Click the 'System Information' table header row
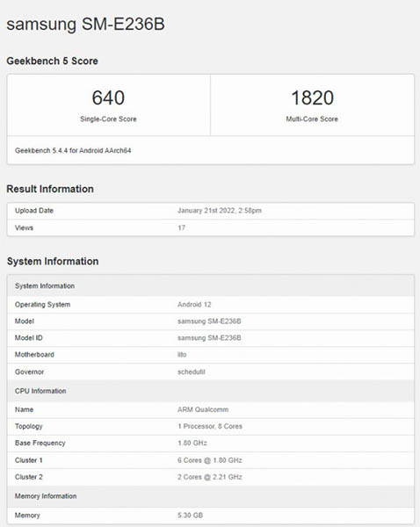 pos(211,286)
